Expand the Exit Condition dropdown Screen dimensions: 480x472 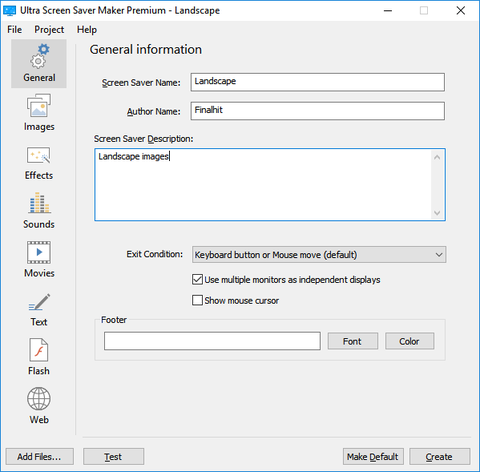click(319, 255)
